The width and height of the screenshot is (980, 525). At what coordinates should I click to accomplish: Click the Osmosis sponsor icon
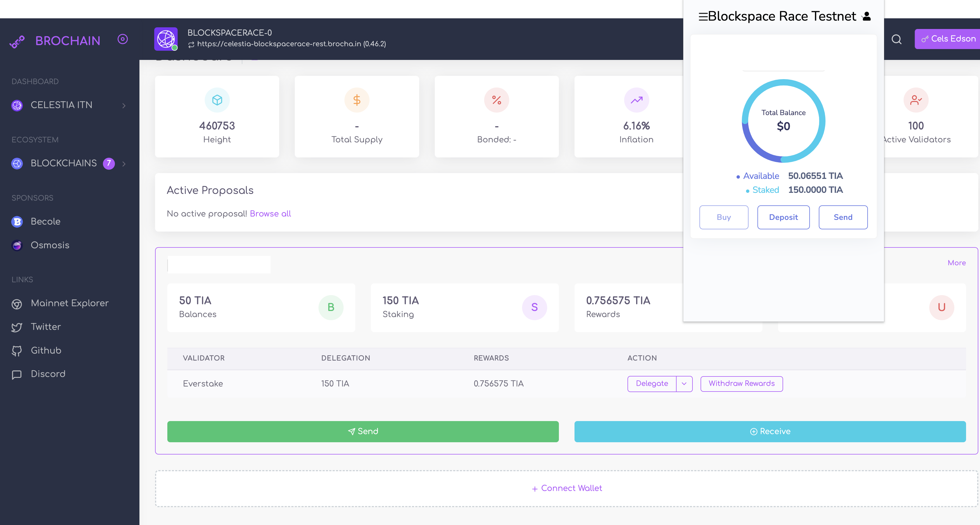coord(18,245)
